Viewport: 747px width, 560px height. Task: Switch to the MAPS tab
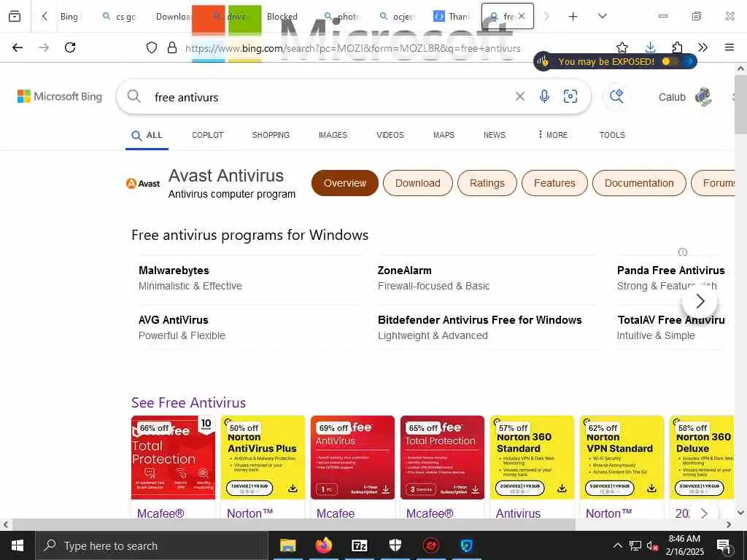pos(444,135)
